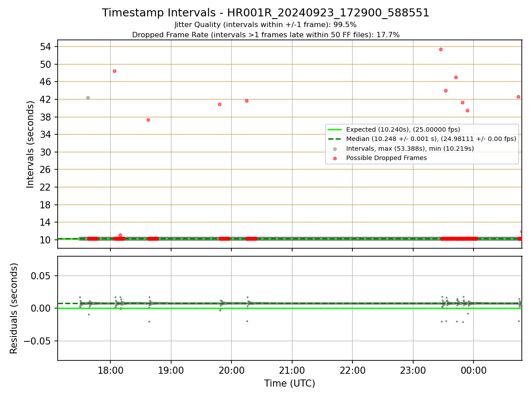
Task: Click the 22:00 x-axis tick label
Action: [x=352, y=370]
